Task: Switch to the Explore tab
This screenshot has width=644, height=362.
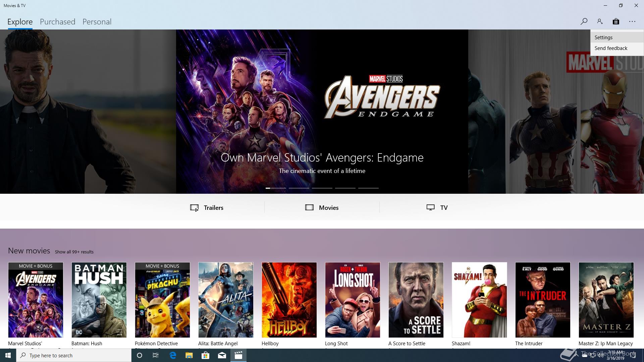Action: click(x=20, y=22)
